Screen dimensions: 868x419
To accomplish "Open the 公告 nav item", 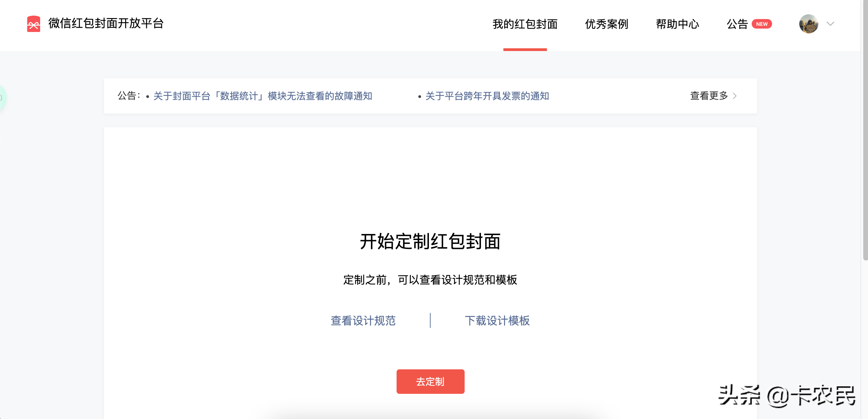I will coord(737,24).
